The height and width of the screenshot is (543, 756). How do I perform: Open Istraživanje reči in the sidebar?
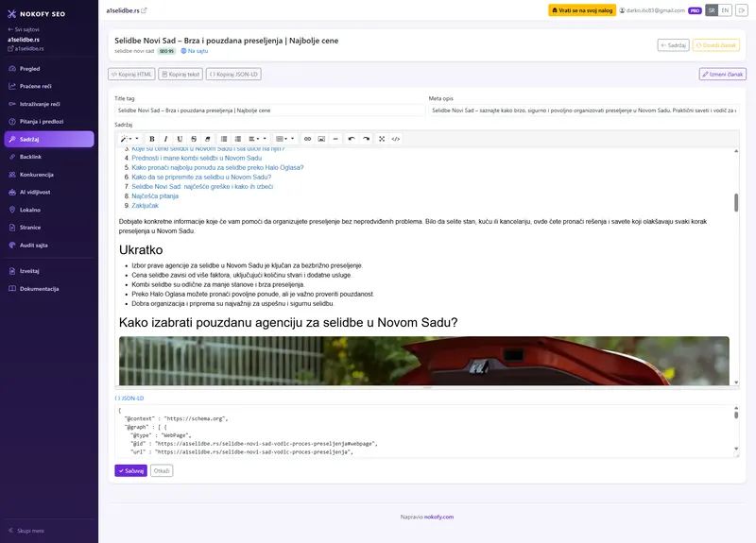tap(49, 104)
